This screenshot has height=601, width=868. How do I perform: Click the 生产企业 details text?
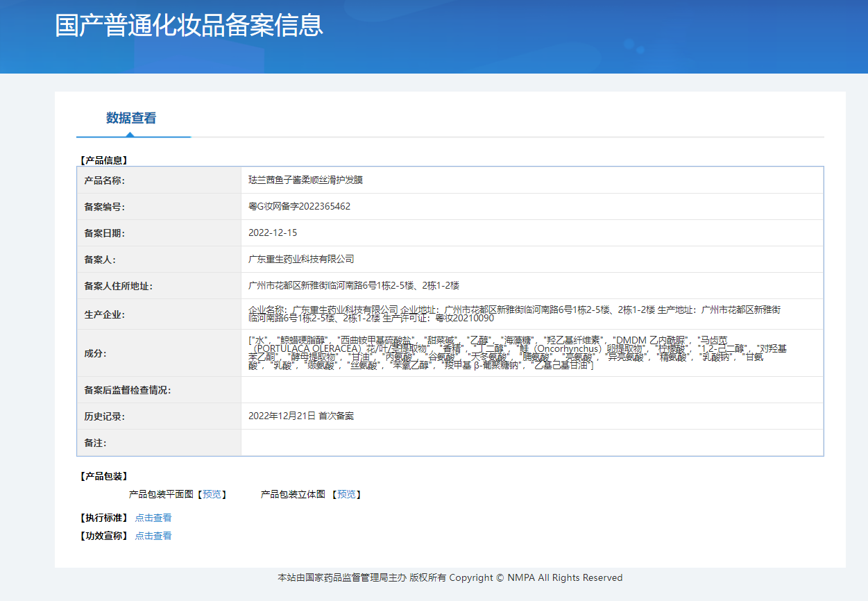513,314
